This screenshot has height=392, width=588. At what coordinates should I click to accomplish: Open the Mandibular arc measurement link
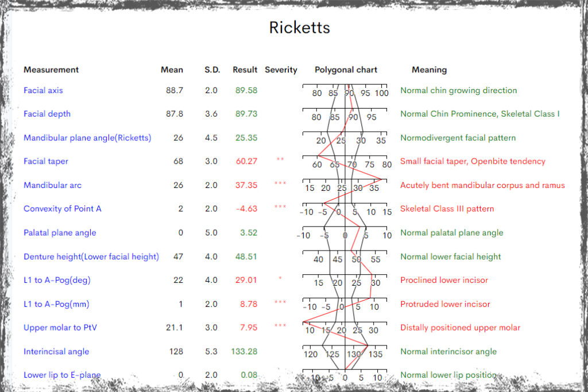52,185
